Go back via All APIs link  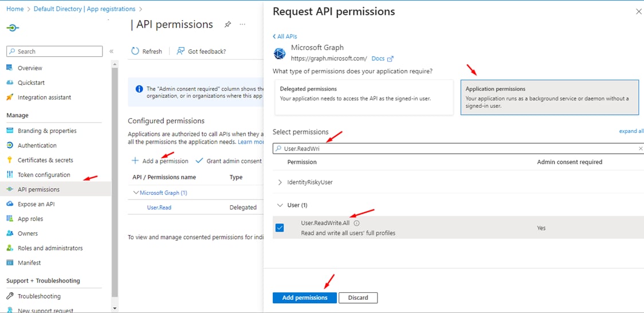[285, 37]
